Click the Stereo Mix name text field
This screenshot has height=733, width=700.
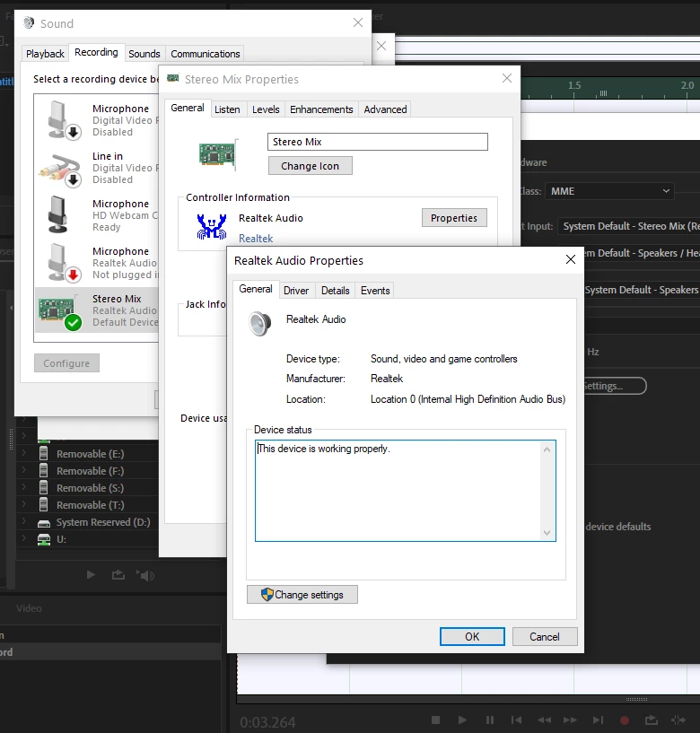(x=377, y=142)
